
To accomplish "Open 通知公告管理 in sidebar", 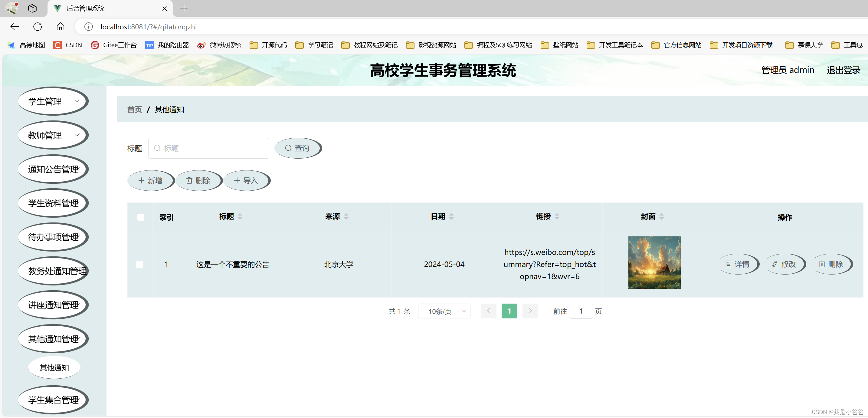I will click(53, 169).
